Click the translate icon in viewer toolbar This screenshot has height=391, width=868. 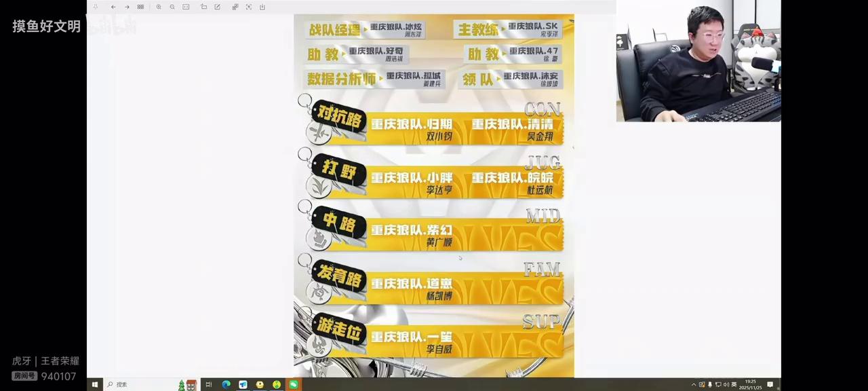tap(235, 7)
